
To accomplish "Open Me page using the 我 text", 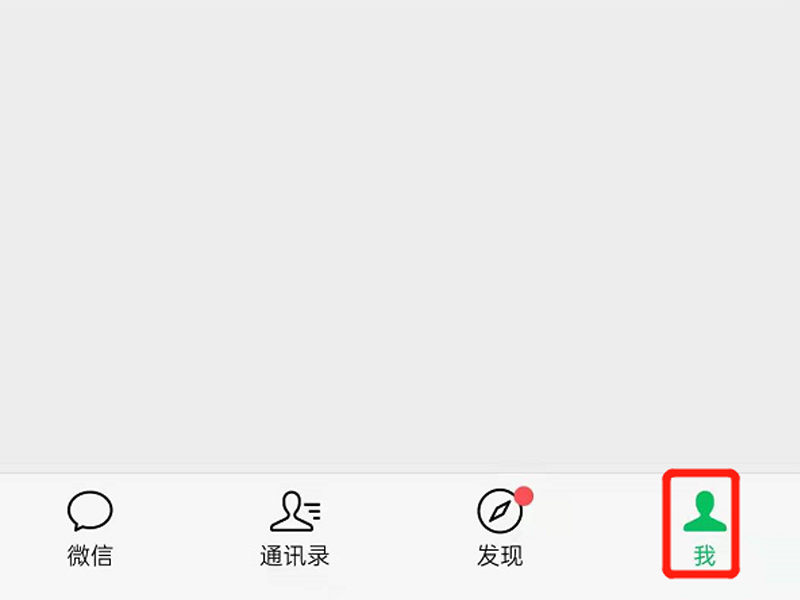I will coord(705,556).
